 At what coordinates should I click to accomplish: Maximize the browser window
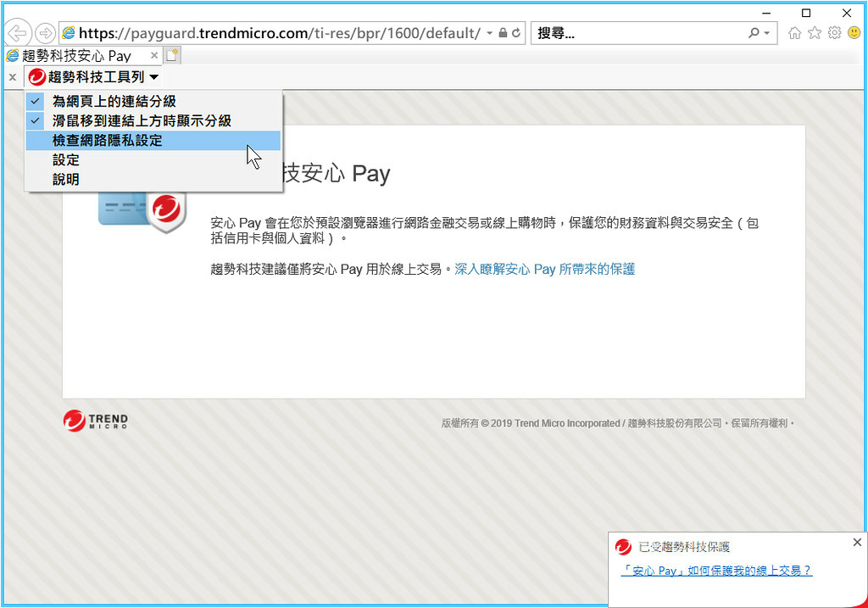806,13
